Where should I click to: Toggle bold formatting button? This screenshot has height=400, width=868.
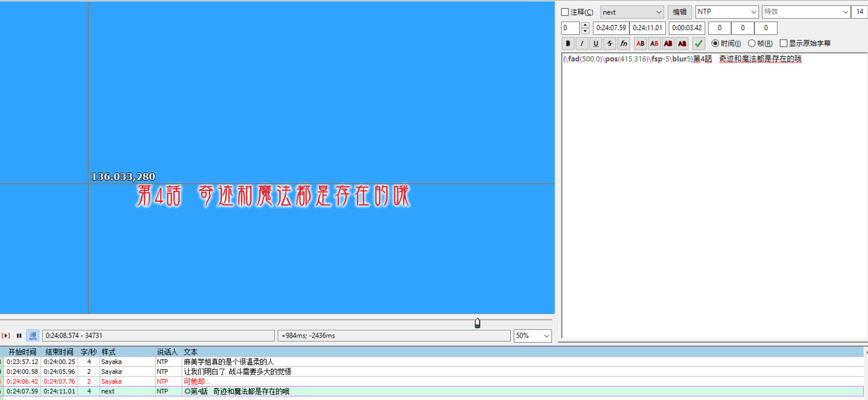(x=568, y=43)
